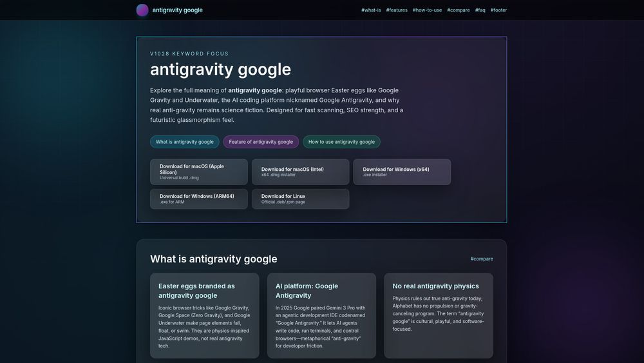Select the 'Easter eggs branded as antigravity google' card

pyautogui.click(x=205, y=315)
